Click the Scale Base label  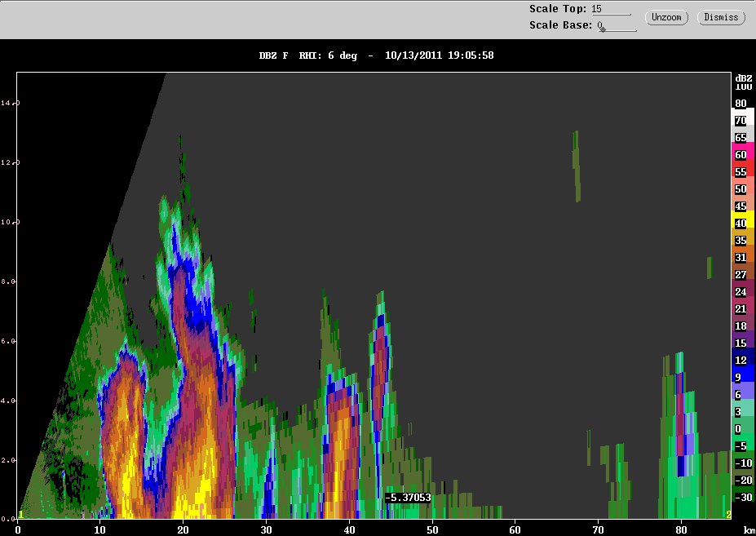click(x=561, y=25)
